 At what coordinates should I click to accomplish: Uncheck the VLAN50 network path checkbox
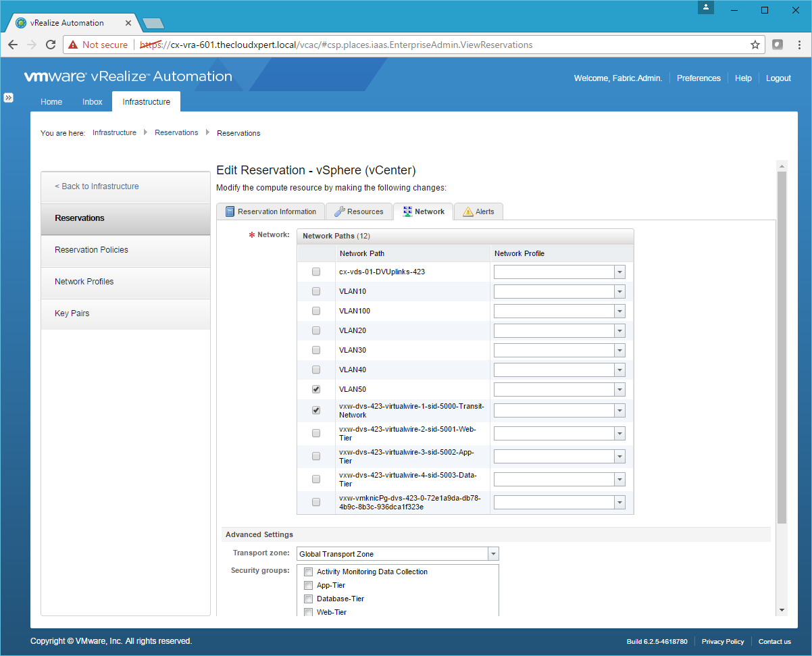click(316, 390)
